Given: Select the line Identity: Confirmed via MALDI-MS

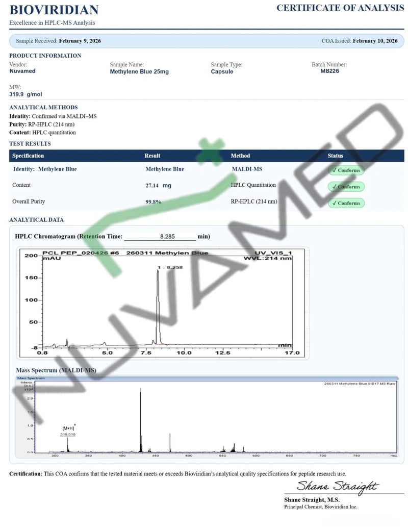Looking at the screenshot, I should (x=53, y=116).
